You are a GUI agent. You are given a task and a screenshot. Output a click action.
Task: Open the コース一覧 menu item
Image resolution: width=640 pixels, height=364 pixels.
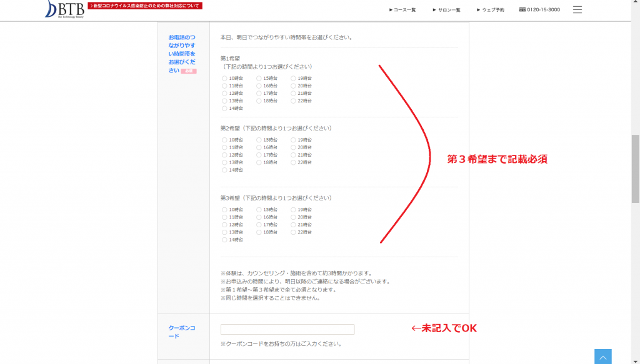(x=402, y=10)
